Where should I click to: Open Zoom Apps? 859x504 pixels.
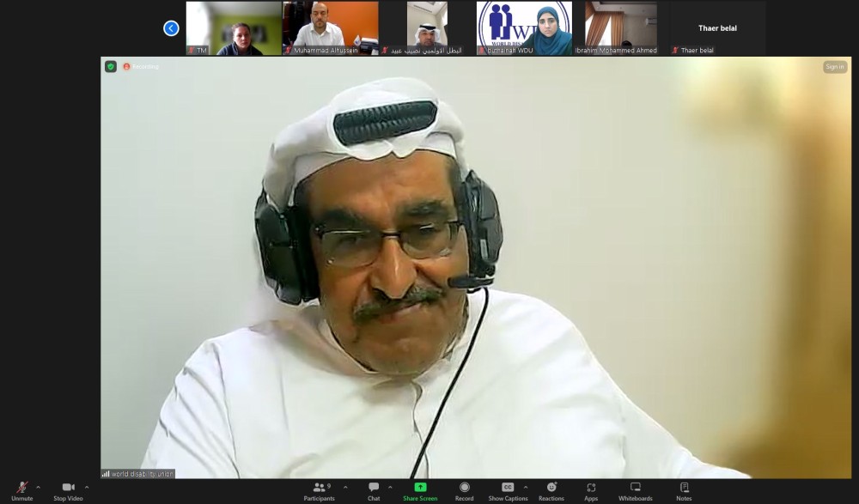click(591, 491)
